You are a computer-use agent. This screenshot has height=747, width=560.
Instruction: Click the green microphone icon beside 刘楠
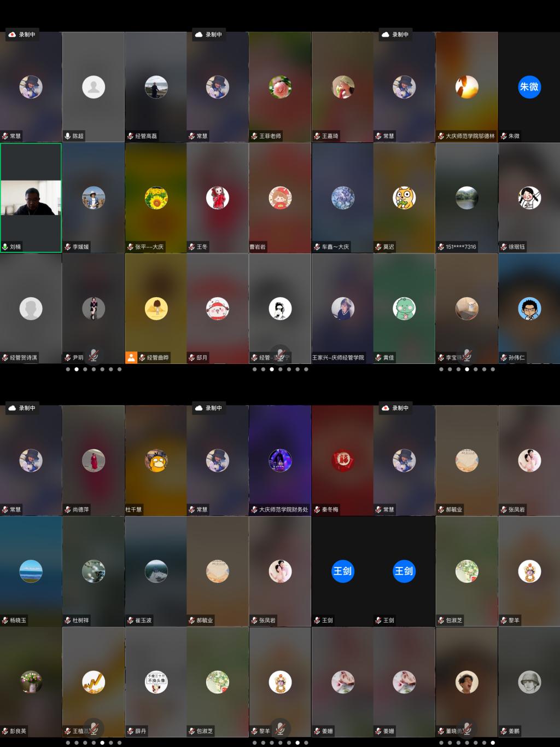click(5, 247)
